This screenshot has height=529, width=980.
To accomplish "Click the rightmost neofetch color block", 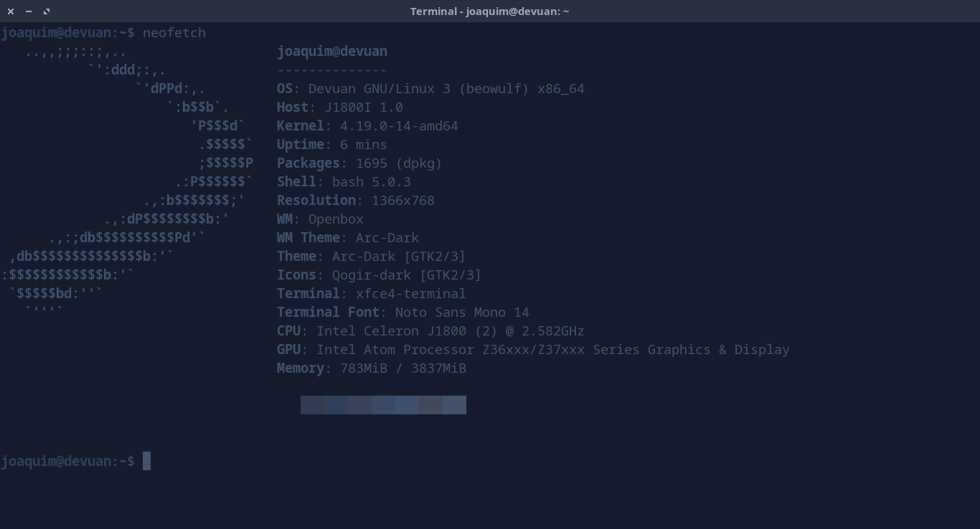I will point(454,405).
